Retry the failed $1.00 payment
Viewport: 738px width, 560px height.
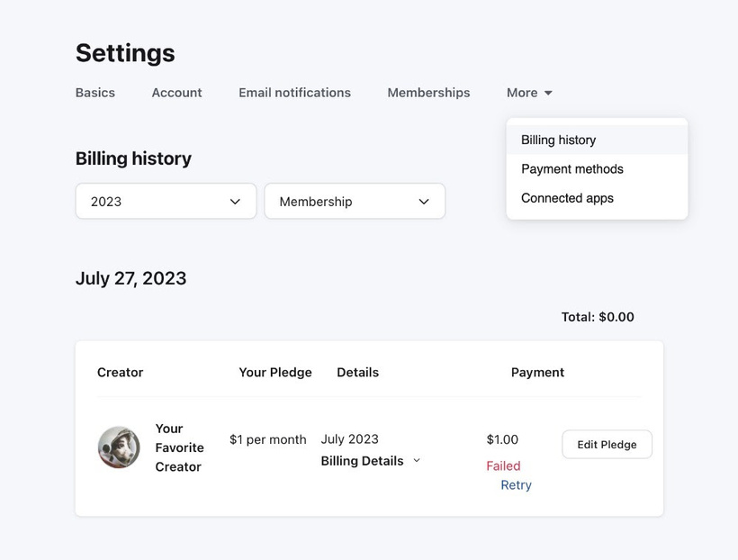point(516,485)
